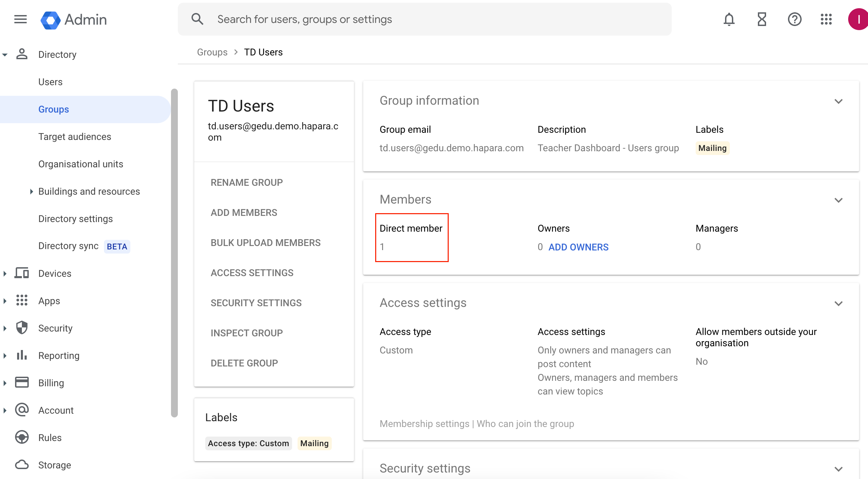This screenshot has height=479, width=868.
Task: Click the Custom access type value
Action: (x=396, y=350)
